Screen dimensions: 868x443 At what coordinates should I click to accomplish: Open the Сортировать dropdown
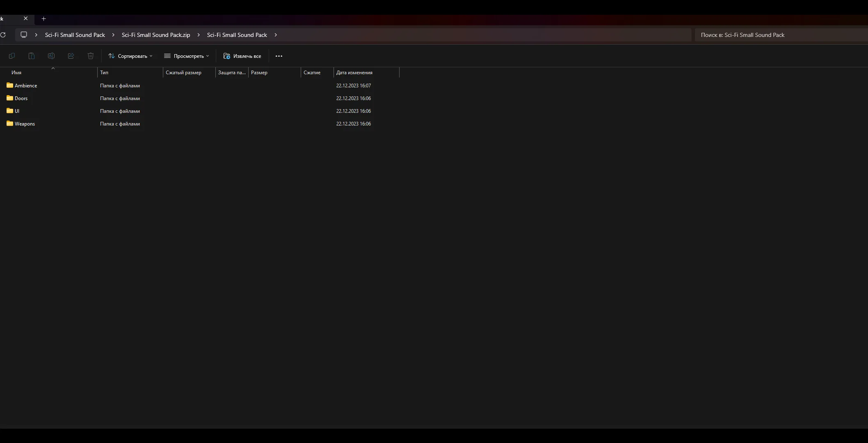pyautogui.click(x=130, y=56)
